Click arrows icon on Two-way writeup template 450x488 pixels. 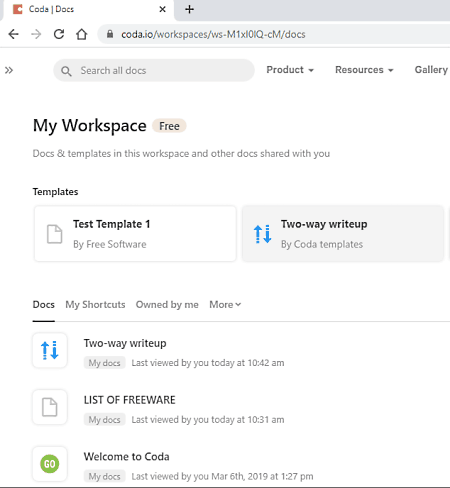(263, 234)
